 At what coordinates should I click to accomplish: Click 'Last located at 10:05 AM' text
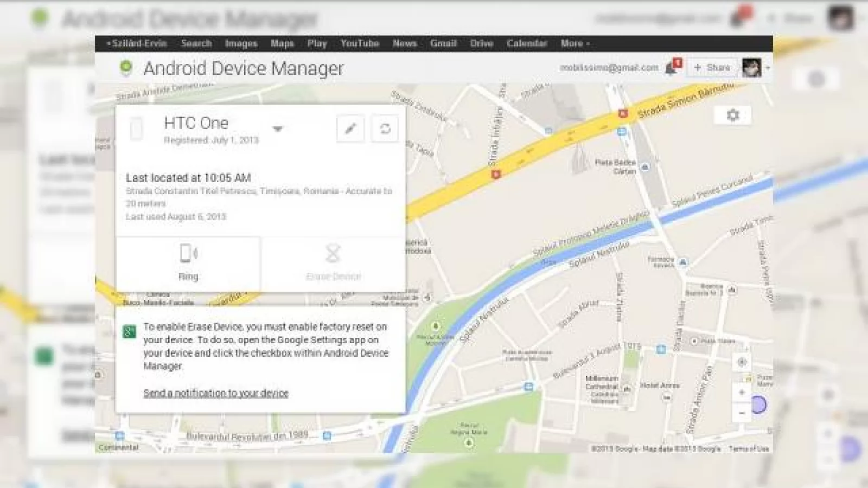188,178
